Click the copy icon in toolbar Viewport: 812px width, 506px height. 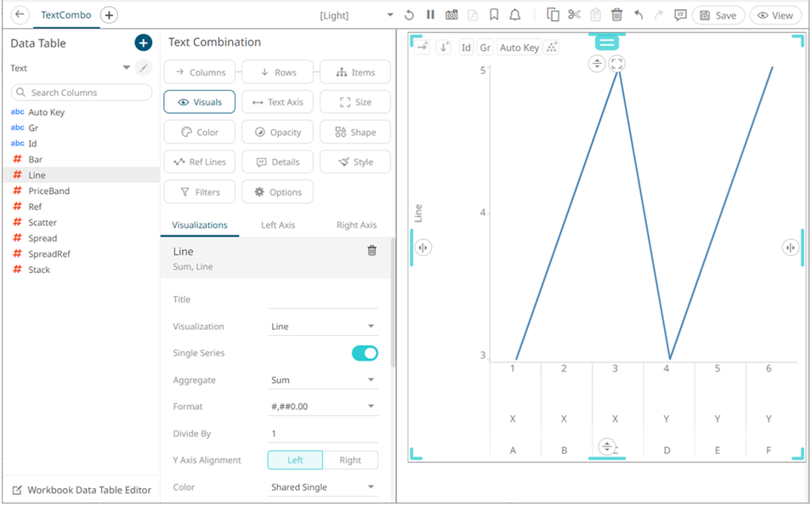tap(553, 15)
